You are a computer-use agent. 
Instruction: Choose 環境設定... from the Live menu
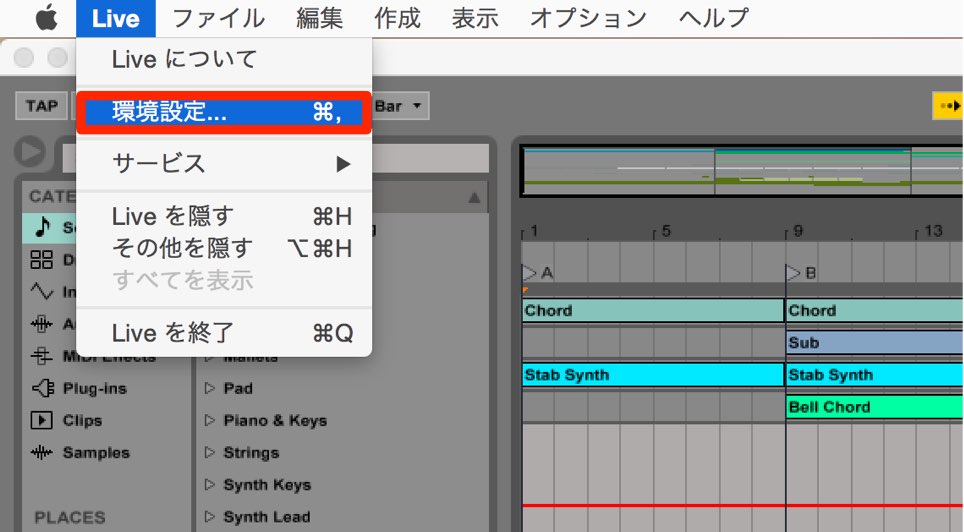click(x=224, y=112)
